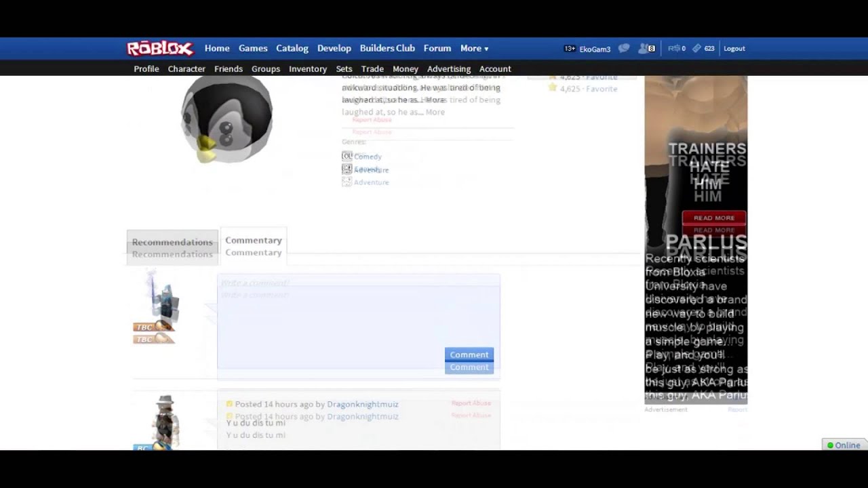This screenshot has height=488, width=868.
Task: Switch to the Recommendations tab
Action: (172, 243)
